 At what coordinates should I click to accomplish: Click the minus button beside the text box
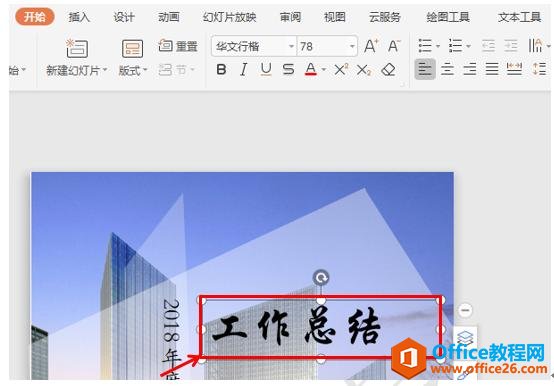[x=465, y=310]
